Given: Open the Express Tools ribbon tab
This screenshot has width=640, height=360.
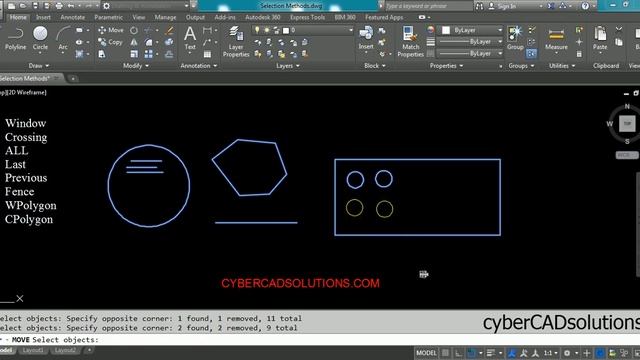Looking at the screenshot, I should coord(307,17).
